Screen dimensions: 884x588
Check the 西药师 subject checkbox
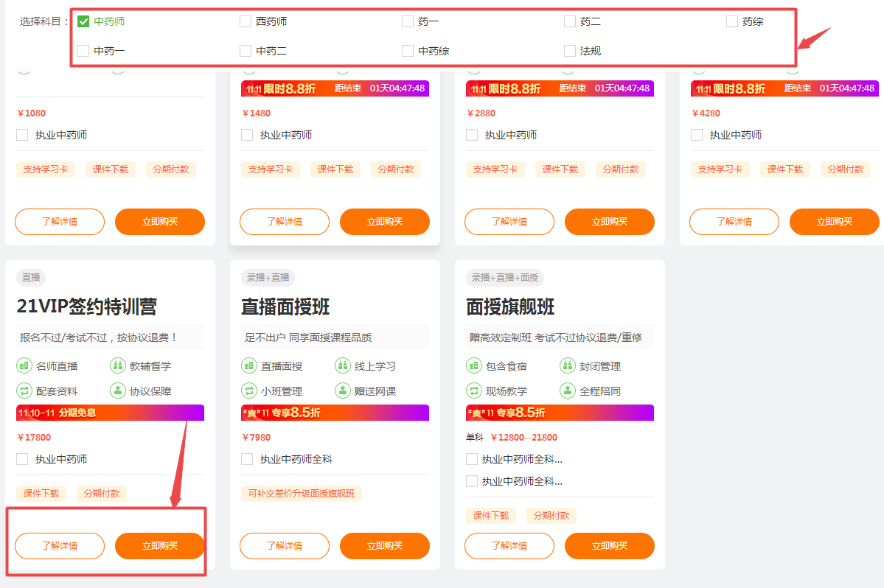click(246, 21)
